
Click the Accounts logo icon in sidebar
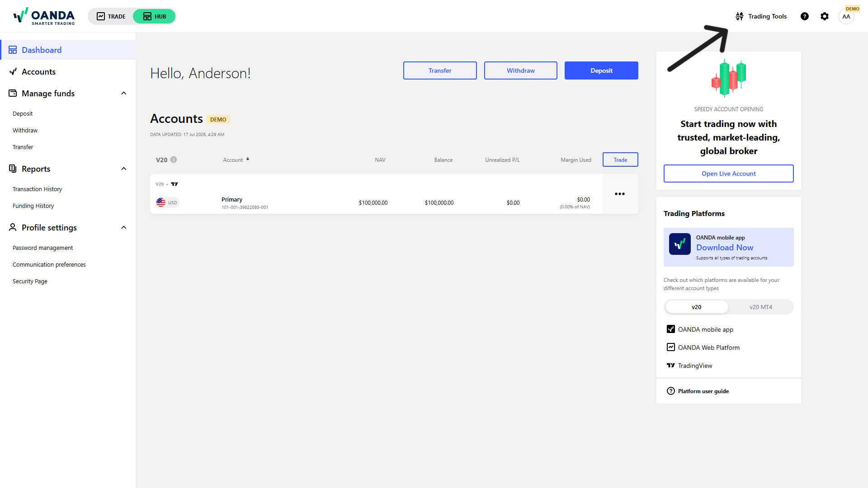tap(13, 71)
